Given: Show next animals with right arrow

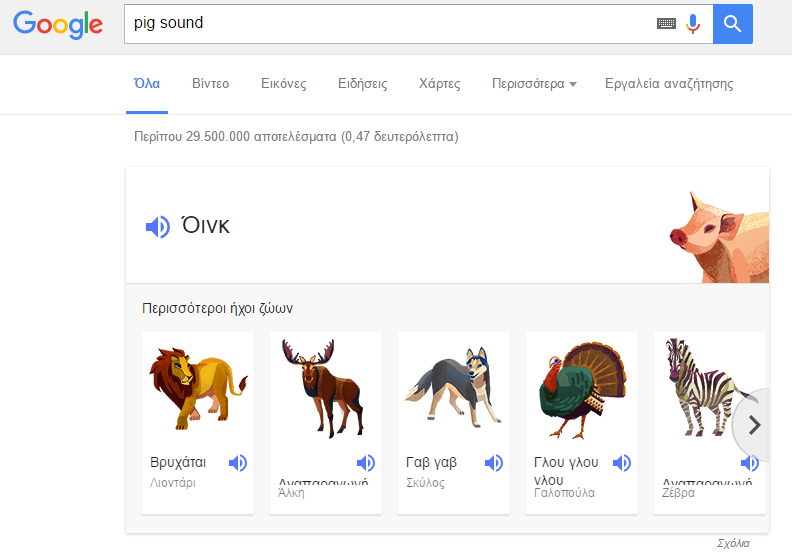Looking at the screenshot, I should tap(755, 425).
